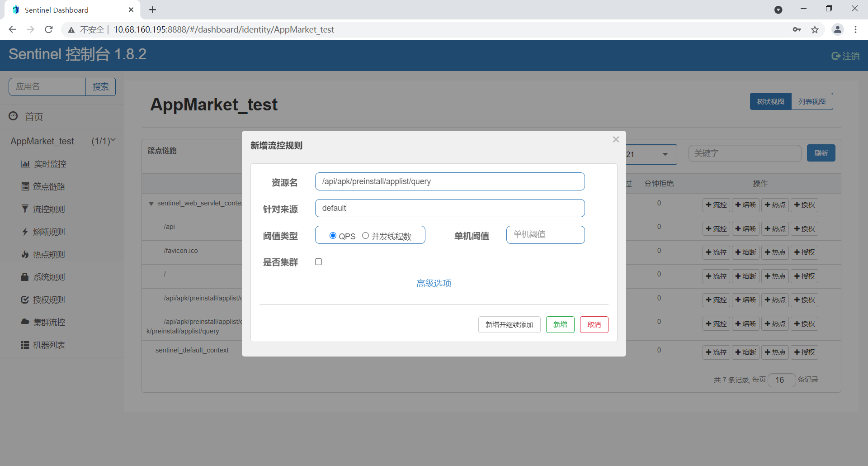
Task: Click 注销 logout icon
Action: [x=845, y=56]
